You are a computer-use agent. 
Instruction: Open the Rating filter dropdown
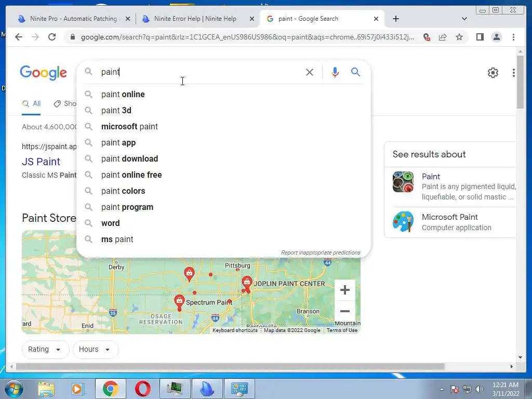tap(45, 349)
